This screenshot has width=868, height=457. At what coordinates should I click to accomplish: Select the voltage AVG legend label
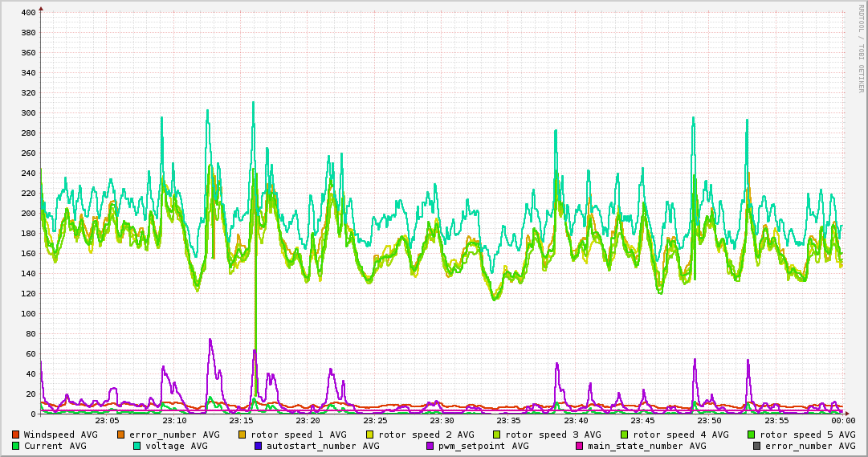(177, 446)
